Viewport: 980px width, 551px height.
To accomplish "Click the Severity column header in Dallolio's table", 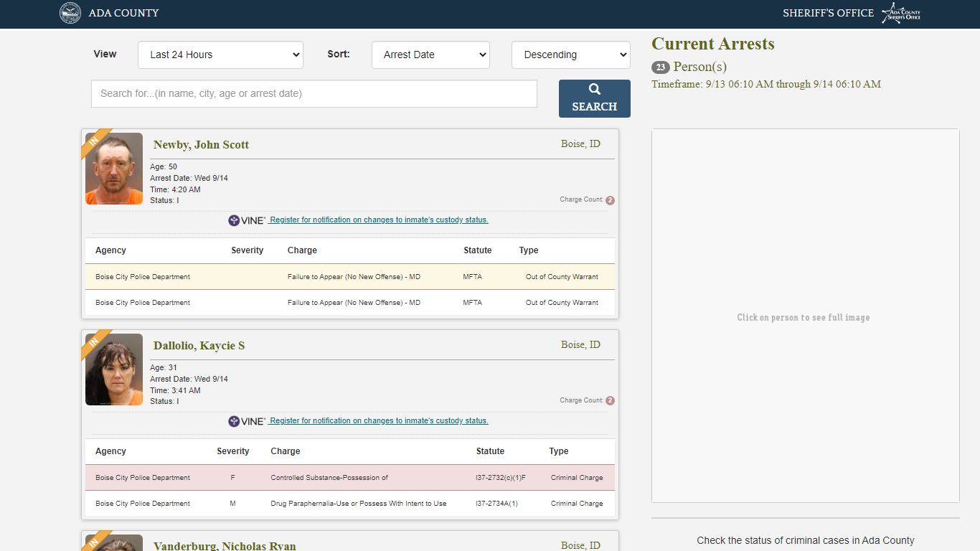I will coord(233,451).
